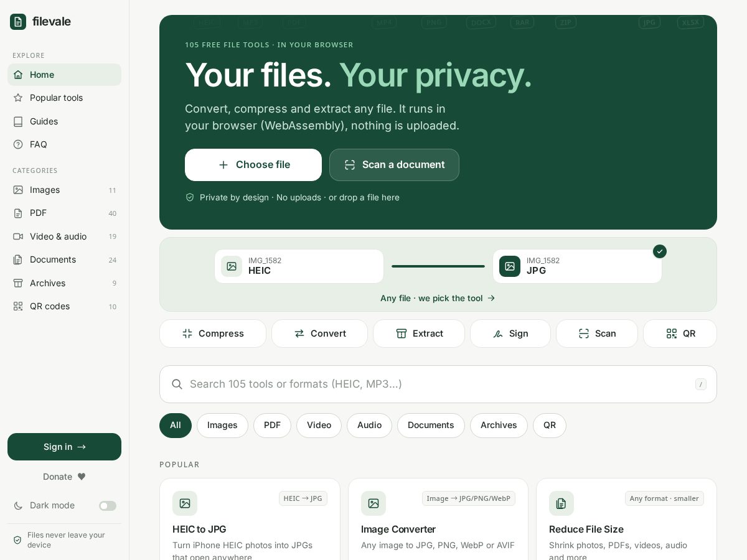
Task: Select the Audio filter chip
Action: (369, 426)
